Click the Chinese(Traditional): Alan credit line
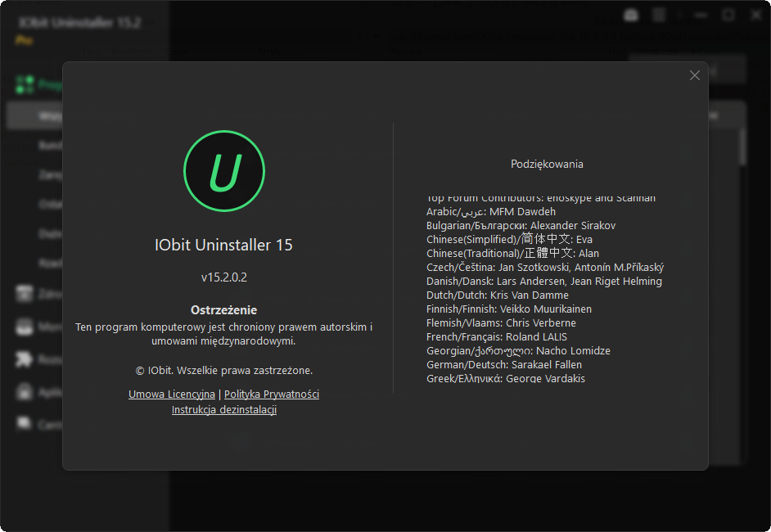This screenshot has width=771, height=532. [x=512, y=253]
